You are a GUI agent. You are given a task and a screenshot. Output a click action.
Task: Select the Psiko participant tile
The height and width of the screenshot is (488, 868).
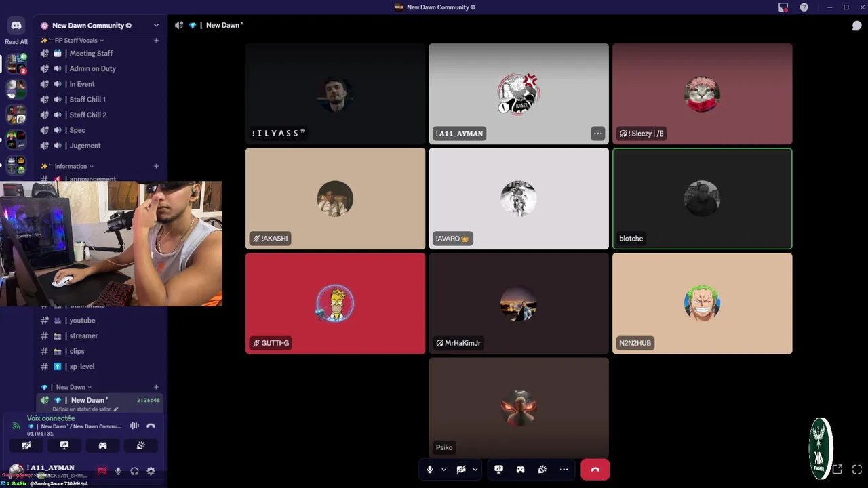click(519, 408)
